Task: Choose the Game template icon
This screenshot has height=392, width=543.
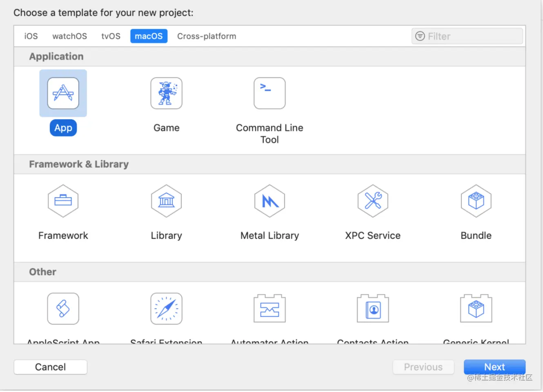Action: point(166,93)
